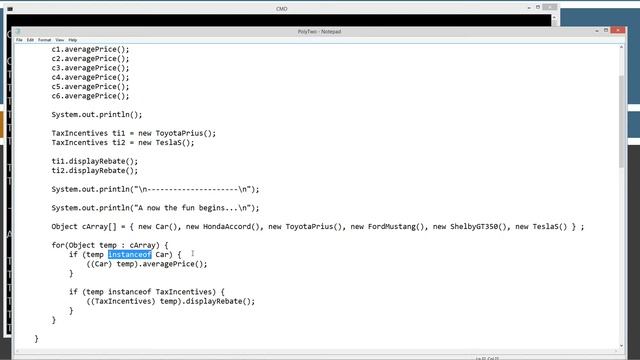Click the CMD window system icon

point(10,9)
